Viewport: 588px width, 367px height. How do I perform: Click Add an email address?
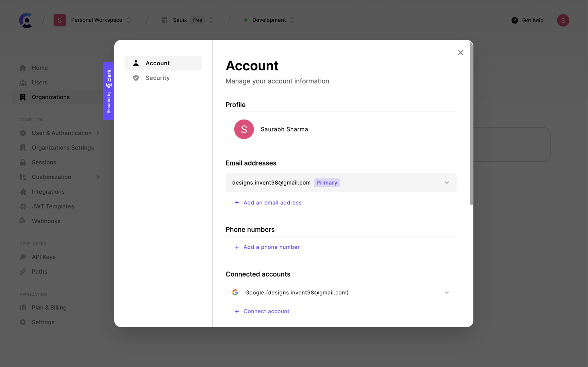(272, 202)
